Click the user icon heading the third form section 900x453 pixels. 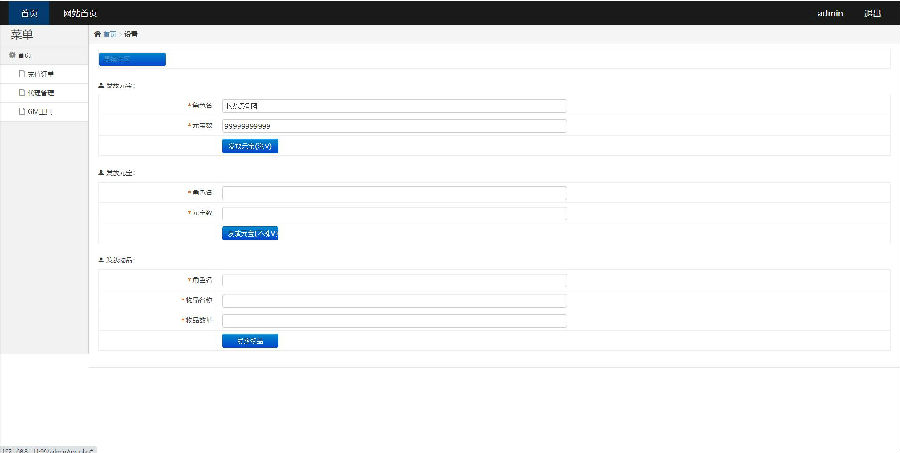101,260
